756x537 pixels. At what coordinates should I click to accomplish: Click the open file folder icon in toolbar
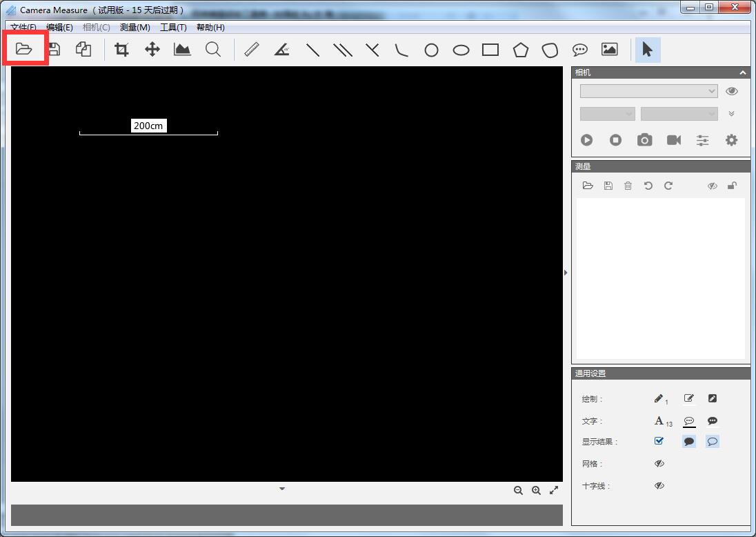[24, 49]
